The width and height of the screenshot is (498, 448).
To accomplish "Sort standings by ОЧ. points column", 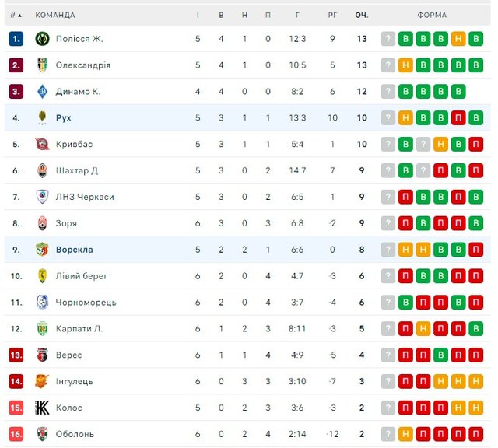I will tap(362, 15).
